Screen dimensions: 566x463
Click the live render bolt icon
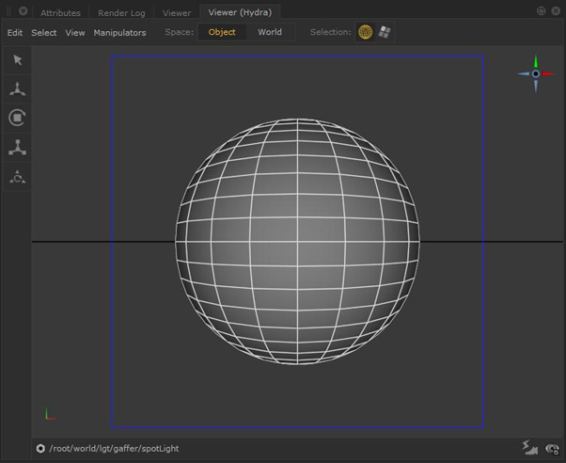[530, 448]
